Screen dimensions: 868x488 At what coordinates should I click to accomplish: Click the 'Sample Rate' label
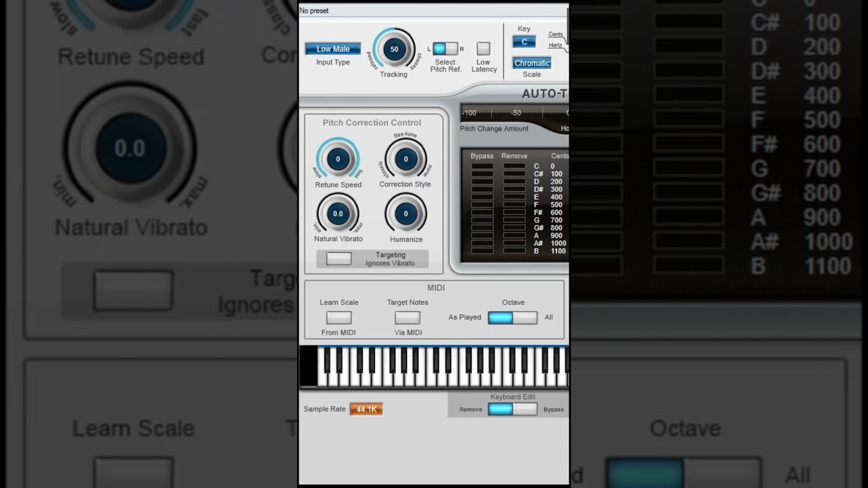click(325, 409)
